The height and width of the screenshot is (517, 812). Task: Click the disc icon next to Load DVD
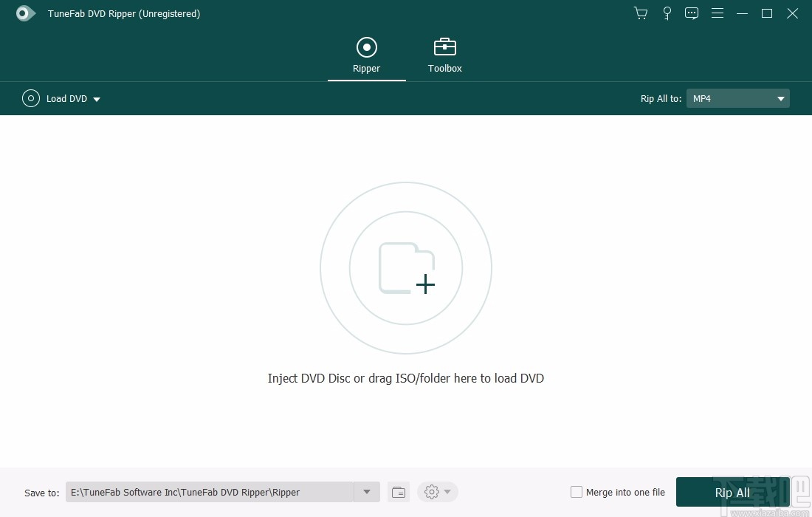[30, 98]
